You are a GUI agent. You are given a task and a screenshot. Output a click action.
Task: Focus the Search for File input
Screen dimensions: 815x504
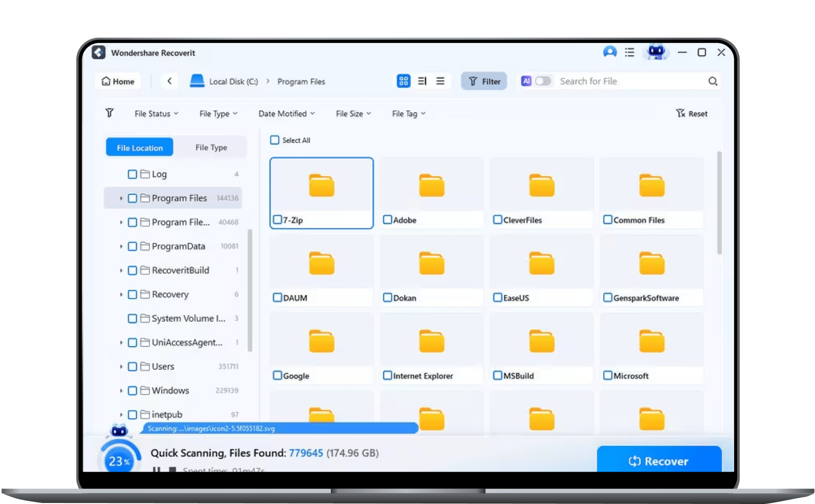click(x=632, y=81)
